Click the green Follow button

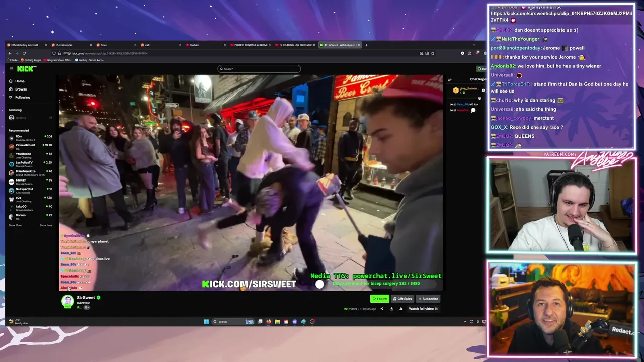(x=380, y=299)
